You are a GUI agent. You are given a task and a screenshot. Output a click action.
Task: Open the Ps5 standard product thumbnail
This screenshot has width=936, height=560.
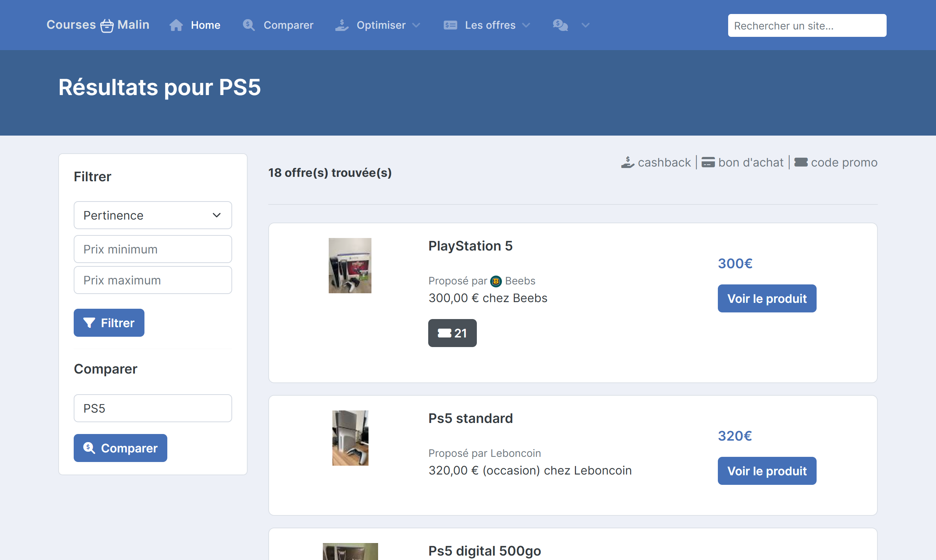click(x=350, y=438)
